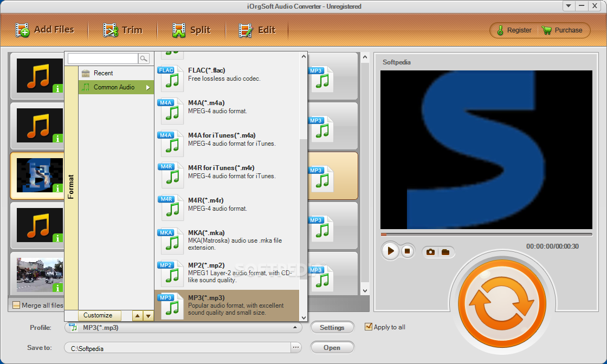Viewport: 607px width, 364px height.
Task: Take a snapshot with camera icon
Action: (x=430, y=252)
